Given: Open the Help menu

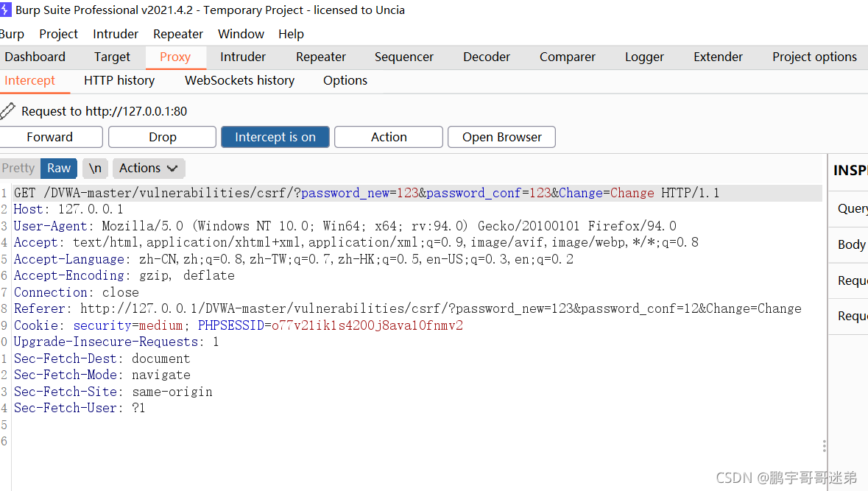Looking at the screenshot, I should tap(291, 35).
